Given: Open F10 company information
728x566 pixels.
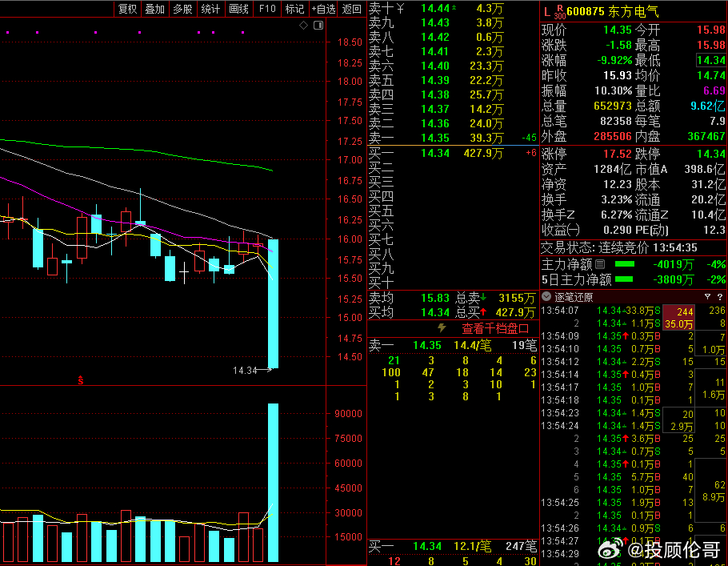Looking at the screenshot, I should tap(267, 9).
